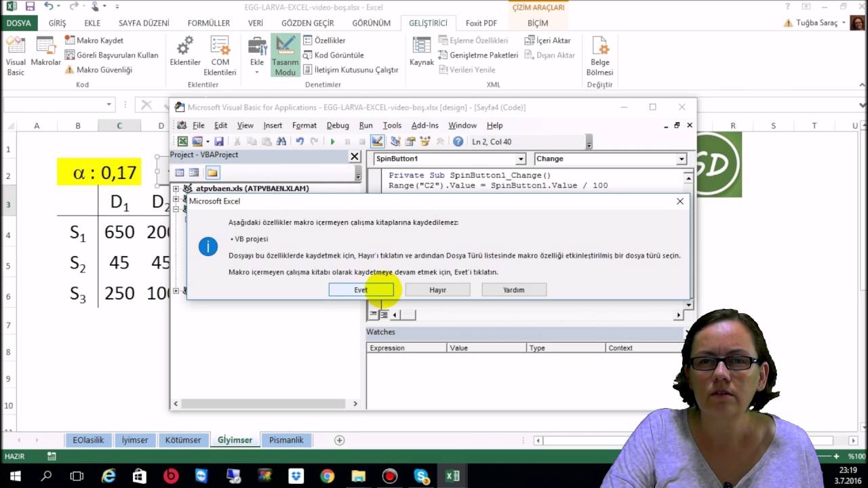Screen dimensions: 868x488
Task: Select cell showing α : 0,17
Action: (99, 172)
